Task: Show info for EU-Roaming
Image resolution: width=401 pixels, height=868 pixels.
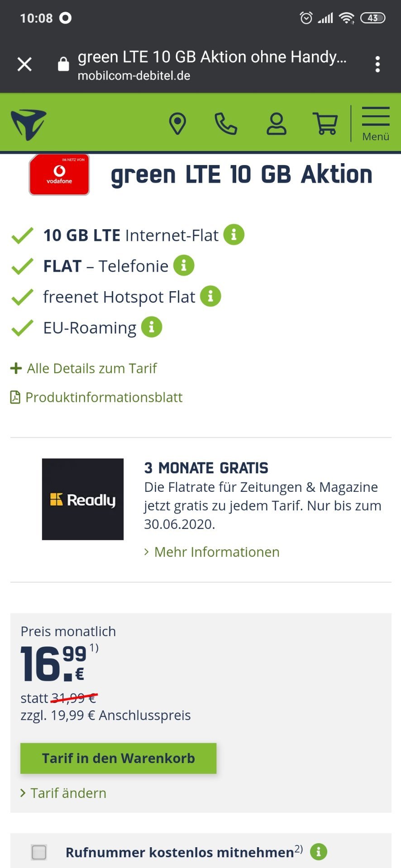Action: [152, 327]
